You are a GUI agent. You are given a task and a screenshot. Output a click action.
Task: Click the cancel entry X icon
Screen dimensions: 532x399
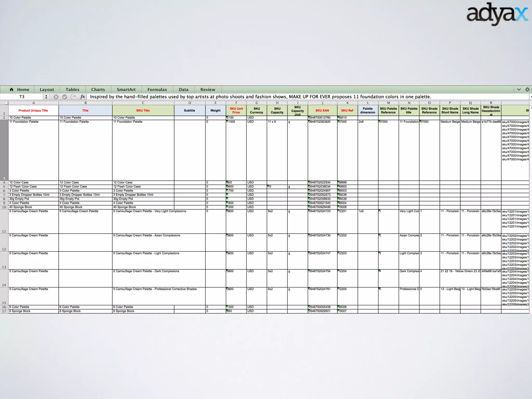click(x=56, y=97)
